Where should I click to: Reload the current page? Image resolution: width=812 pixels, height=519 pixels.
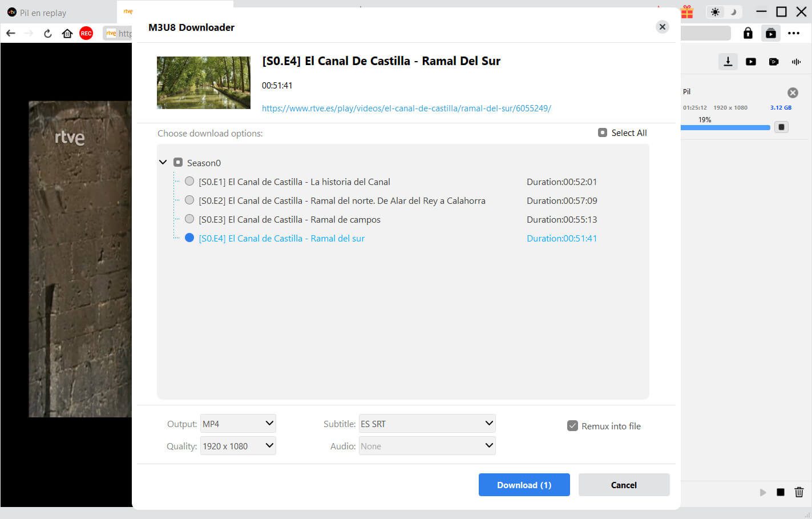[x=48, y=34]
